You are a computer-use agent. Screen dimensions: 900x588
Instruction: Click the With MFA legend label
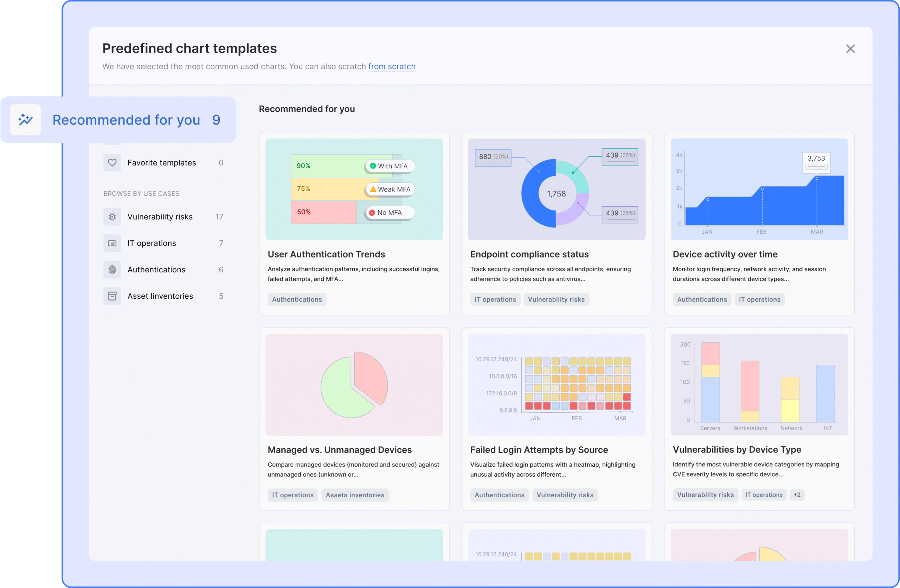[x=390, y=166]
